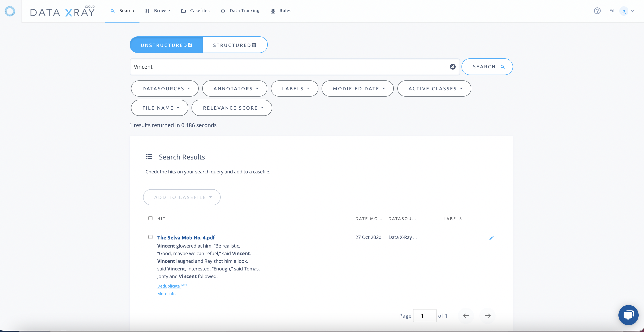Check The Selva Mob No. 4.pdf row
This screenshot has width=644, height=332.
click(x=150, y=237)
